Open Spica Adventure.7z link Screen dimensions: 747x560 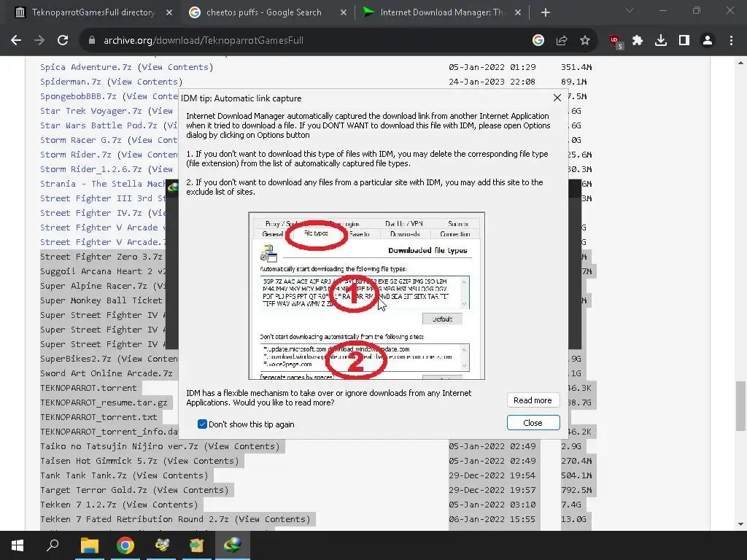pyautogui.click(x=86, y=67)
